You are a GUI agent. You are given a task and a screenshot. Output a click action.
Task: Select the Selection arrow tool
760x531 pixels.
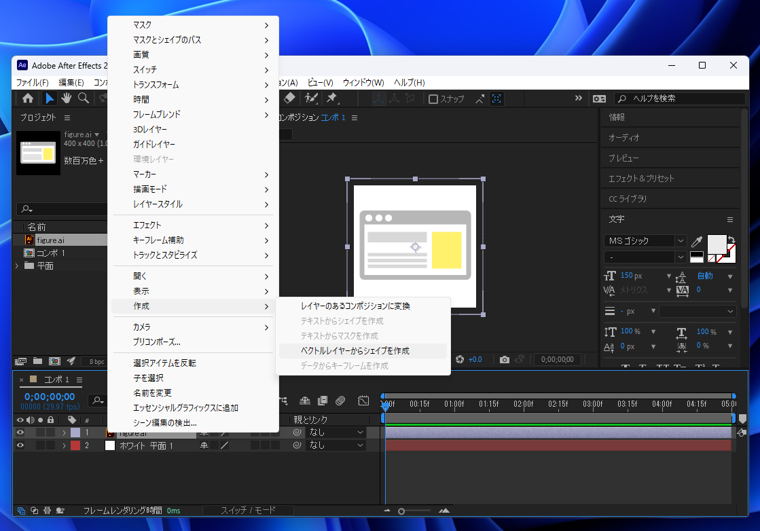[49, 98]
